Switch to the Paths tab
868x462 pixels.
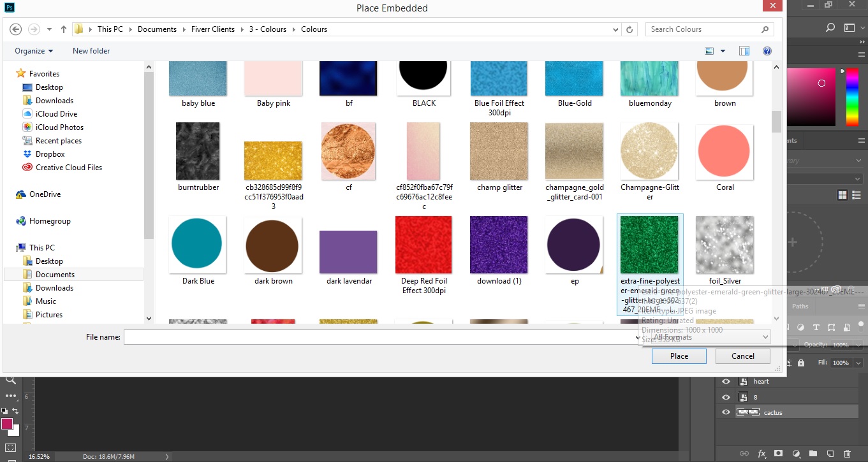[800, 307]
